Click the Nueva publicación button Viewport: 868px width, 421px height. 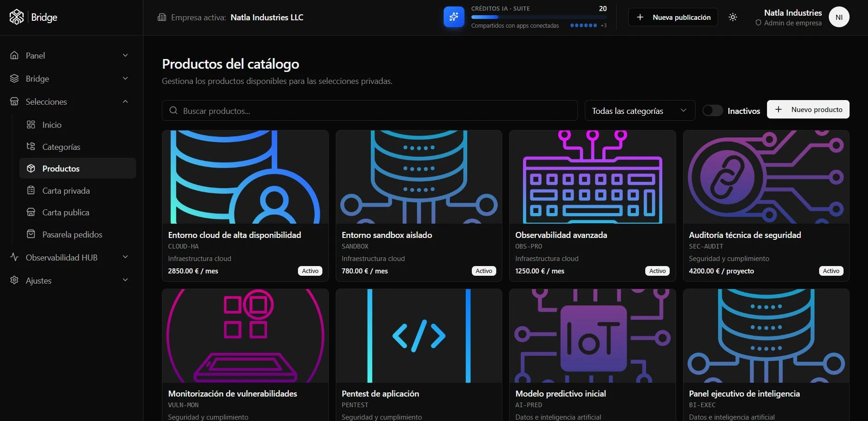point(673,17)
